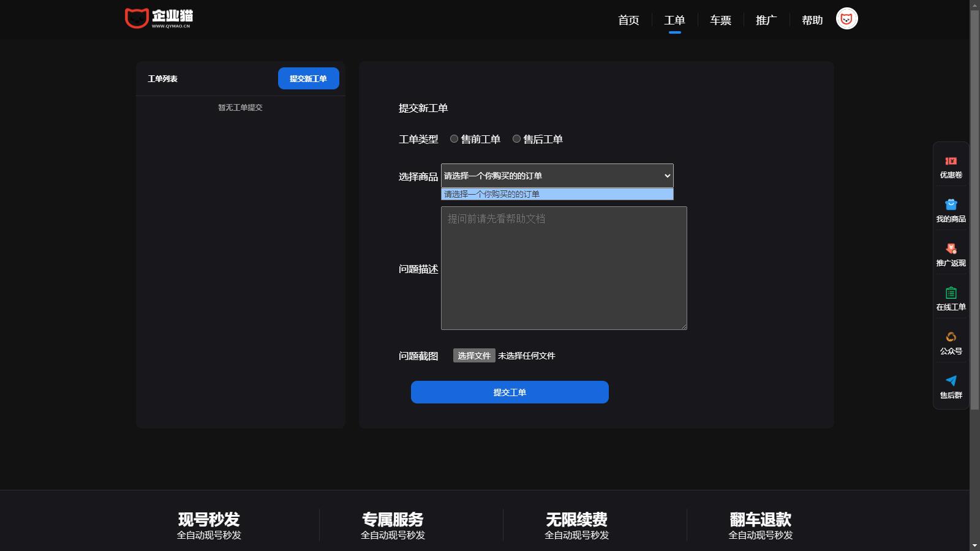Open 公众号 icon in sidebar
Image resolution: width=980 pixels, height=551 pixels.
[951, 337]
